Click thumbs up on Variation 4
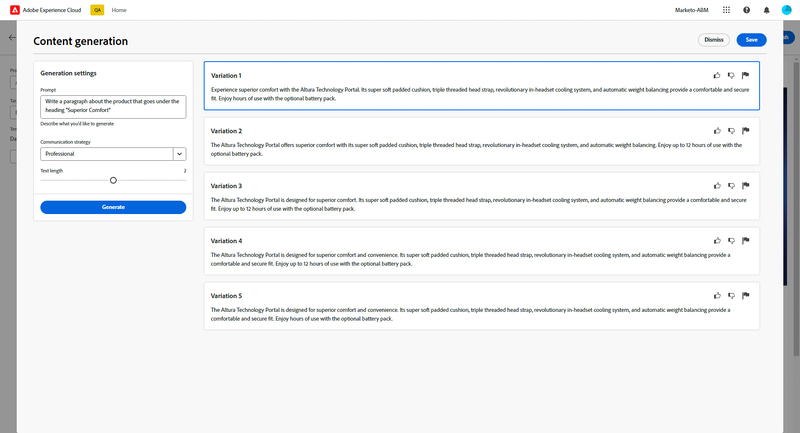 click(717, 241)
